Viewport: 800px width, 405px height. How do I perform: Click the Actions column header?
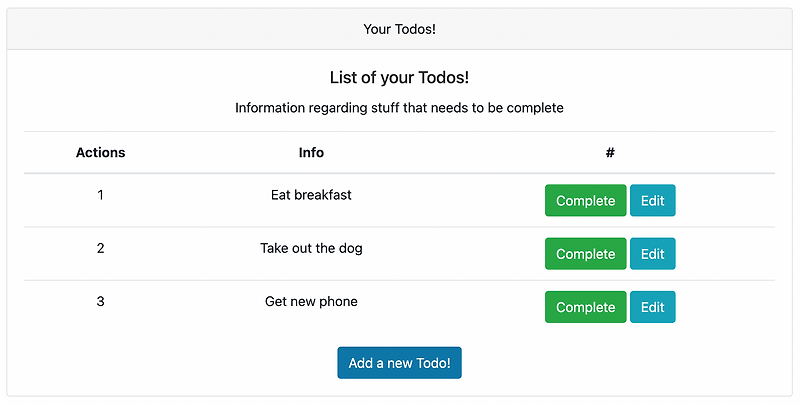pos(100,153)
